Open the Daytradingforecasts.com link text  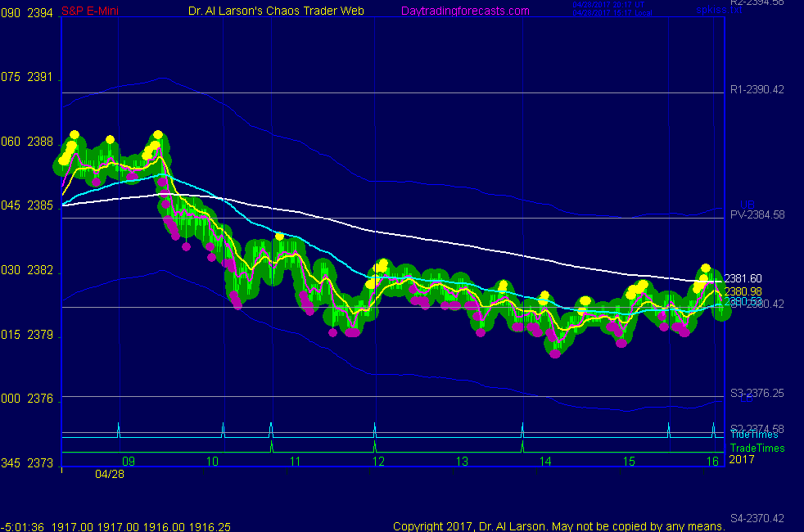(x=465, y=11)
